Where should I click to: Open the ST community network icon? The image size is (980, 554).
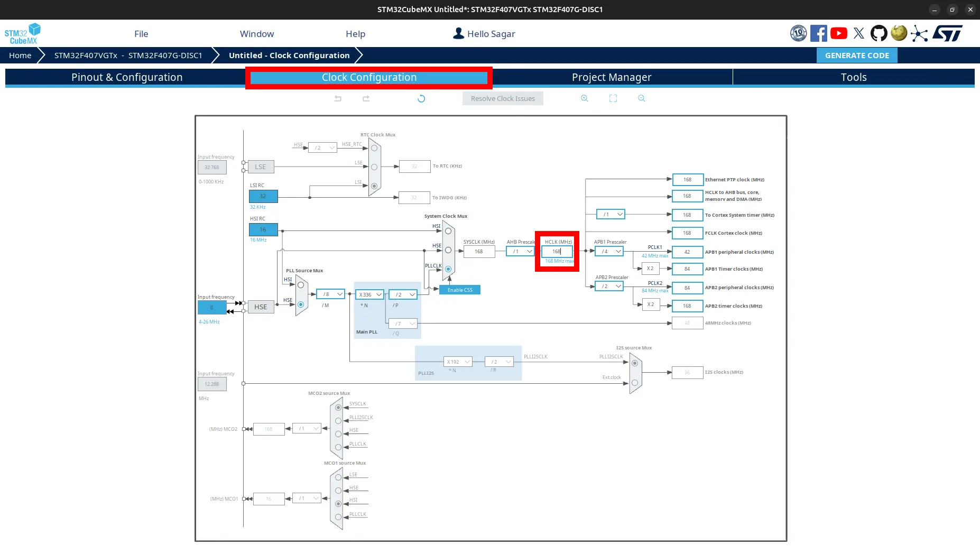(919, 34)
